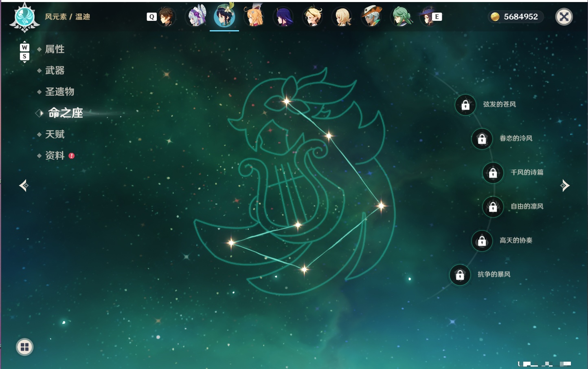Viewport: 588px width, 369px height.
Task: Select the brown-haired Zhongli portrait
Action: (166, 17)
